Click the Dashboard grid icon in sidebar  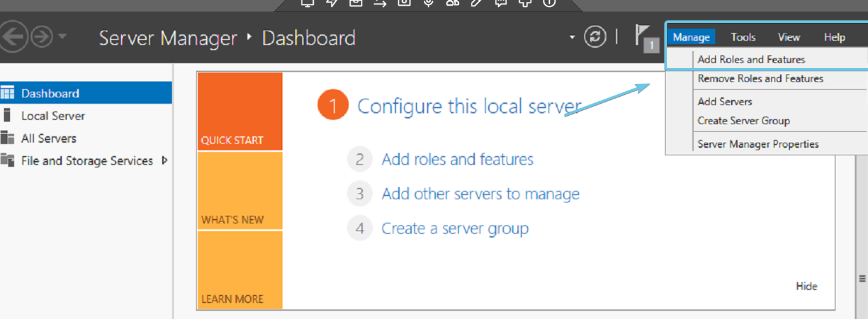click(x=8, y=94)
